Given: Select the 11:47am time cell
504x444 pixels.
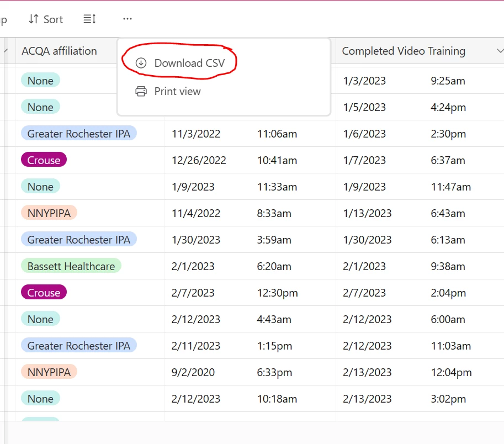Looking at the screenshot, I should coord(450,187).
